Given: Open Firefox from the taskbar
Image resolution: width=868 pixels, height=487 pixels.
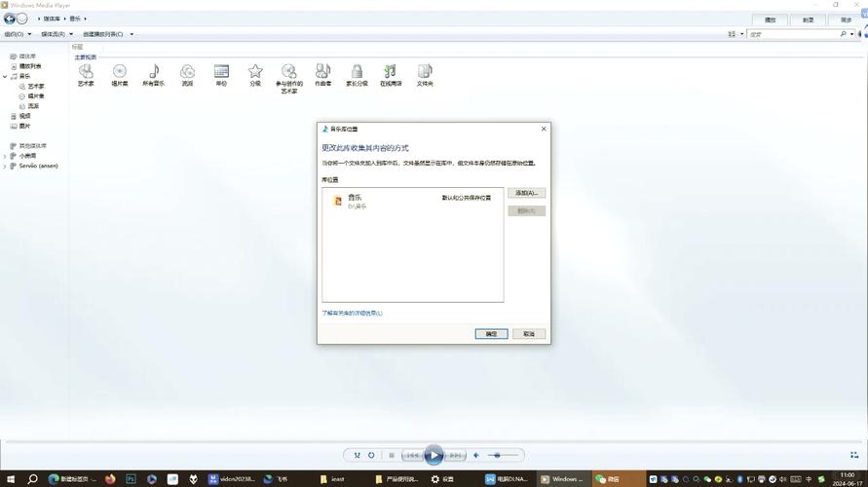Looking at the screenshot, I should point(110,479).
